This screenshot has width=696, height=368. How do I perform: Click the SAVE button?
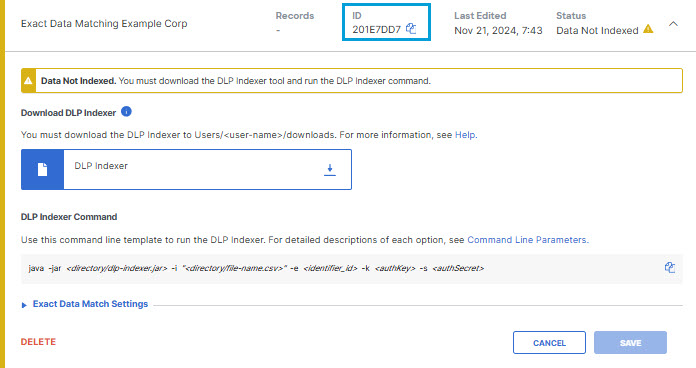pyautogui.click(x=630, y=343)
